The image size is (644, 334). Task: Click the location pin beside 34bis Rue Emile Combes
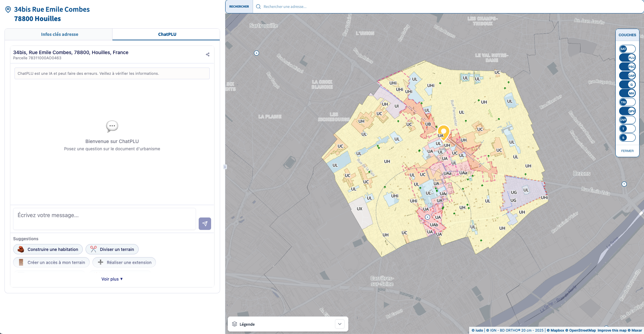(x=8, y=9)
